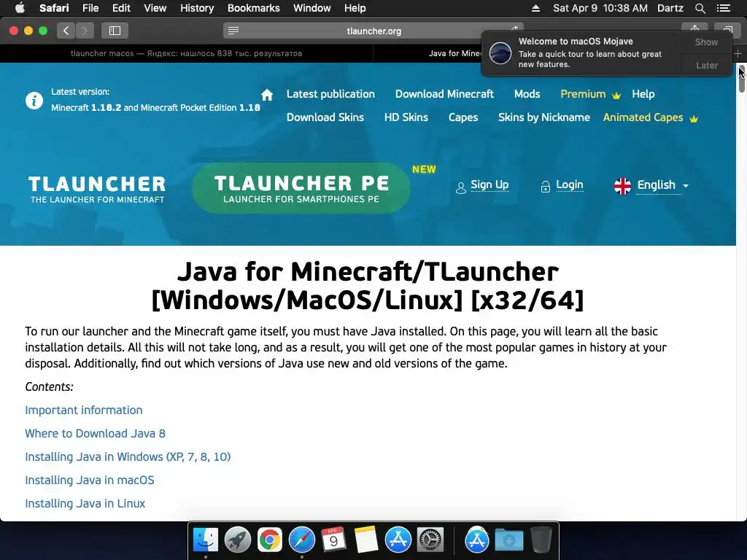
Task: Open the History menu
Action: pos(197,8)
